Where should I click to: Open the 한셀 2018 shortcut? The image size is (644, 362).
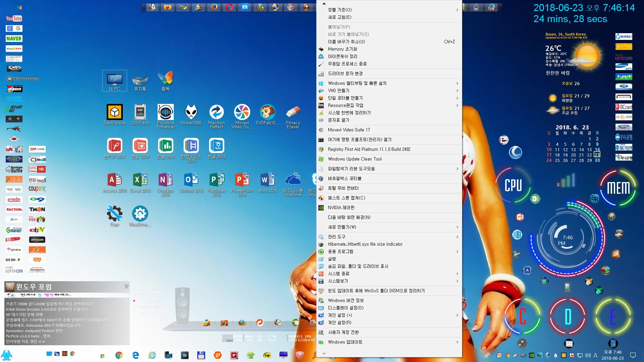point(166,148)
